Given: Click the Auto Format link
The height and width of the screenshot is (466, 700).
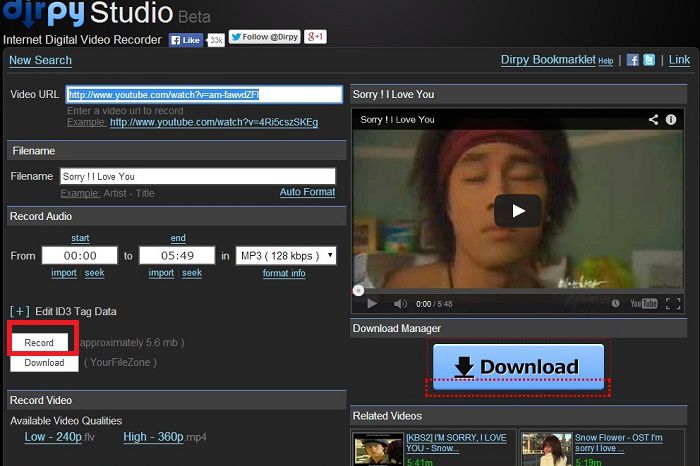Looking at the screenshot, I should point(307,192).
